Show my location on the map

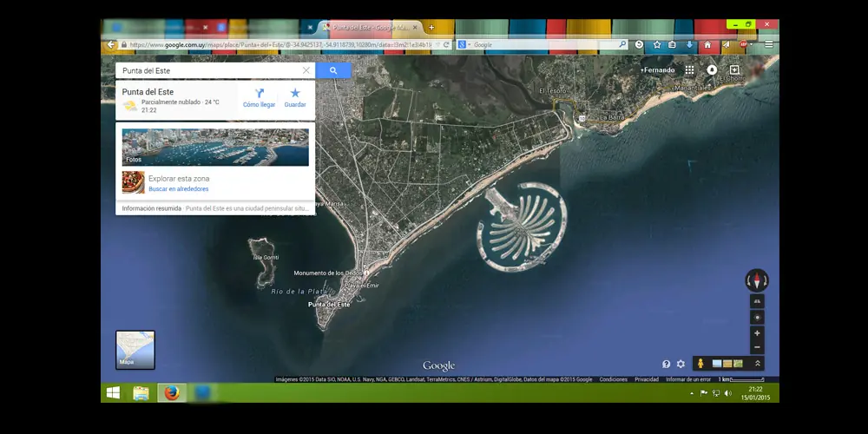pos(757,317)
